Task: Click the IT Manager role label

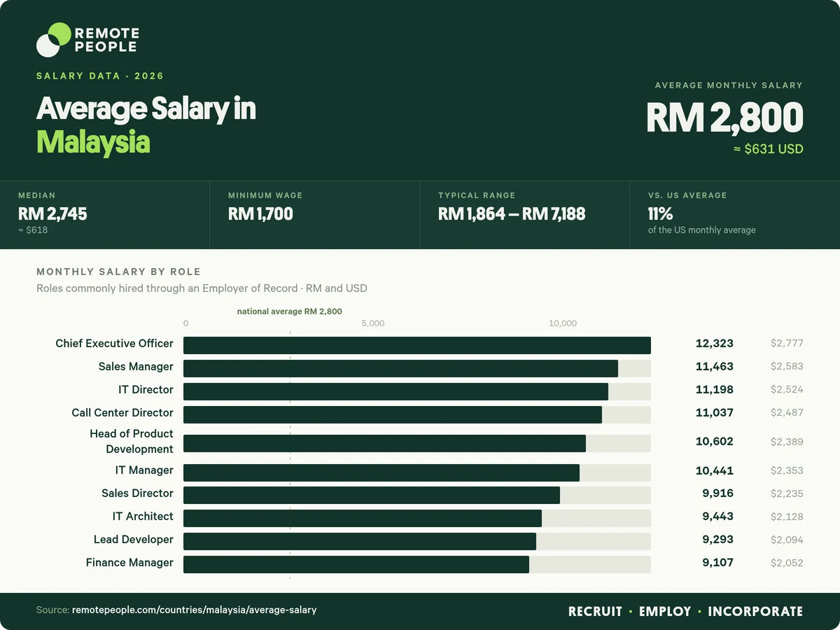Action: (x=144, y=470)
